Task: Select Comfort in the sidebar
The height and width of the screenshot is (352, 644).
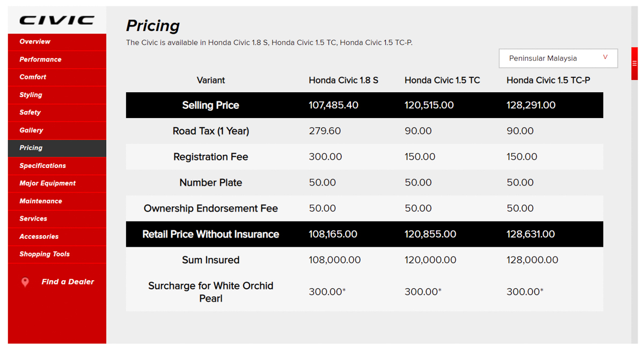Action: coord(33,77)
